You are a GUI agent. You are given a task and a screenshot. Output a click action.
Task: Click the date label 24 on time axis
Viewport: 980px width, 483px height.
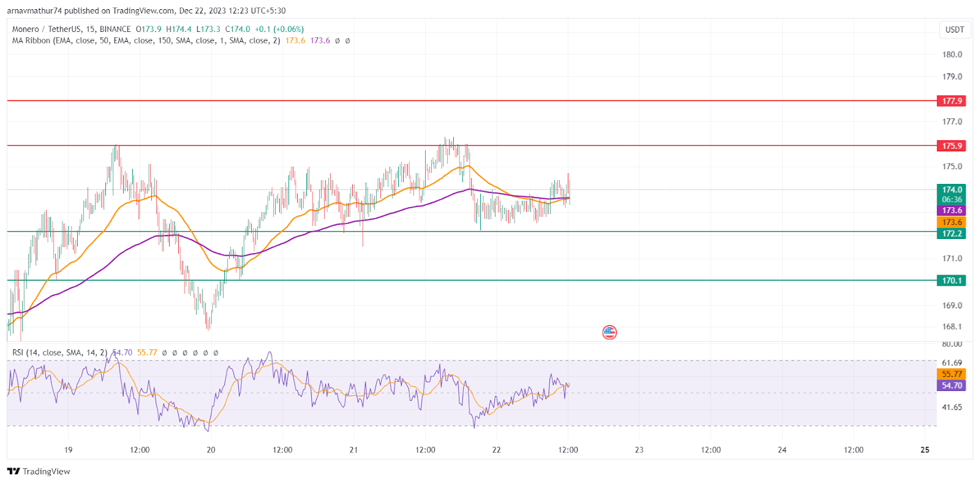point(782,450)
